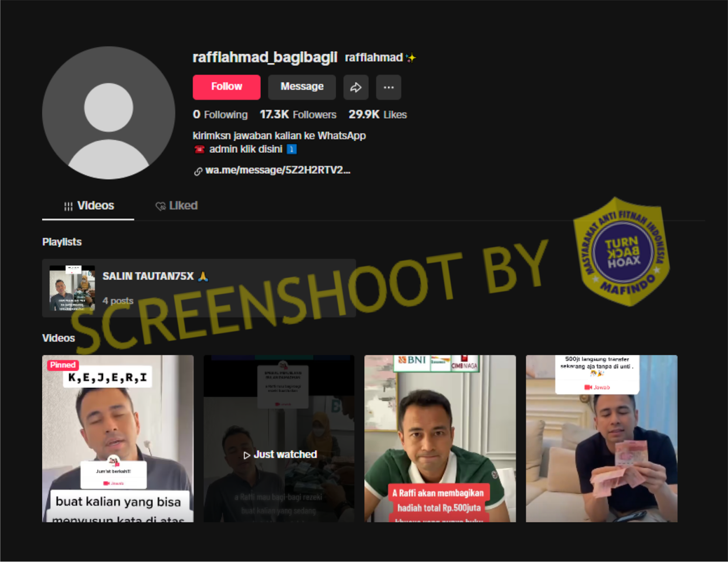728x562 pixels.
Task: Switch to the Liked tab
Action: pyautogui.click(x=177, y=206)
